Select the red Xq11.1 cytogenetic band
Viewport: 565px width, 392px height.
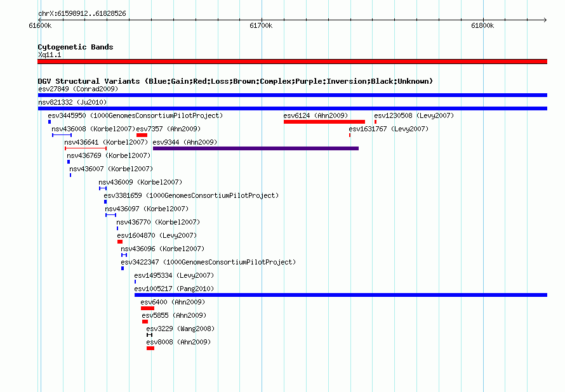tap(292, 62)
